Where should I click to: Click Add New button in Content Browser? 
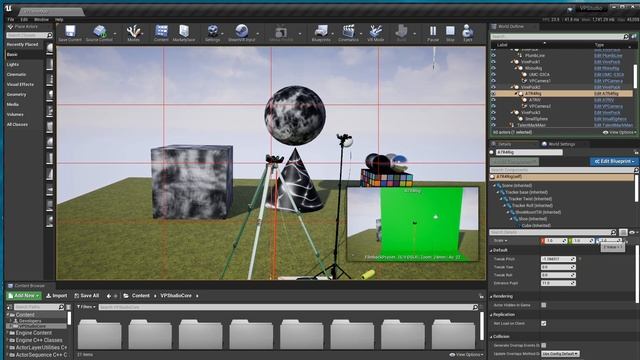(24, 296)
